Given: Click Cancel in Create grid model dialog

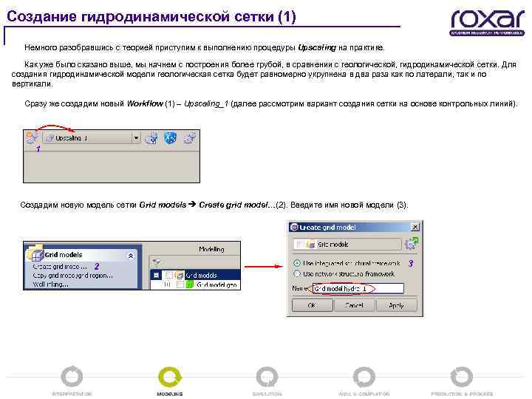Looking at the screenshot, I should [x=354, y=305].
